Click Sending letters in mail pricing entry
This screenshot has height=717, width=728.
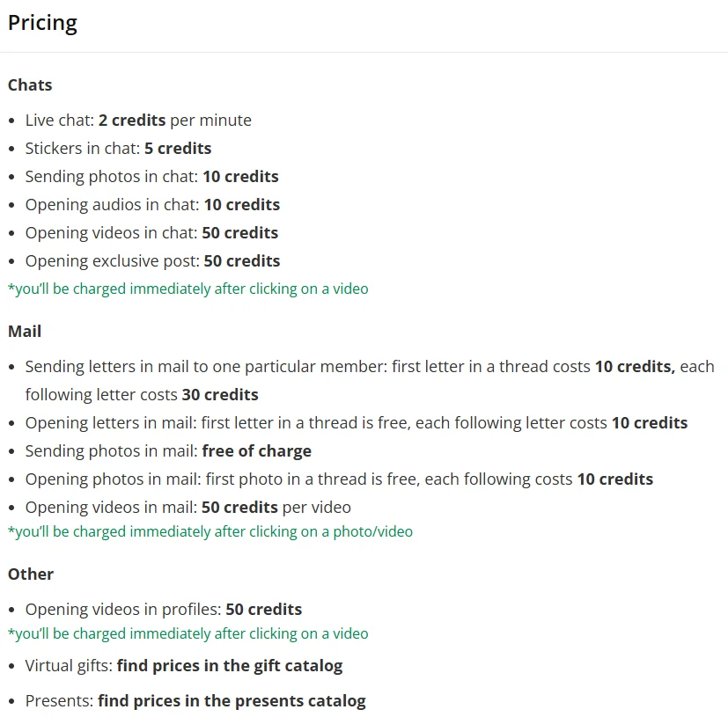pyautogui.click(x=370, y=381)
